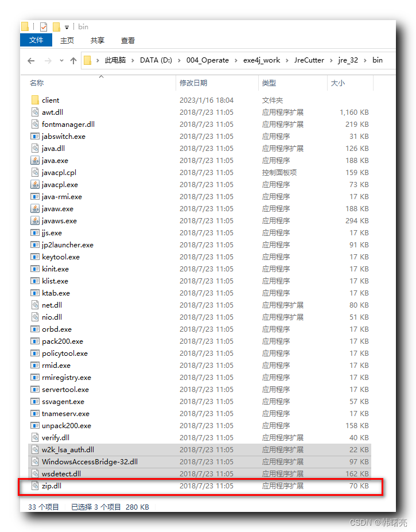
Task: Select fontmanager.dll file icon
Action: 35,124
